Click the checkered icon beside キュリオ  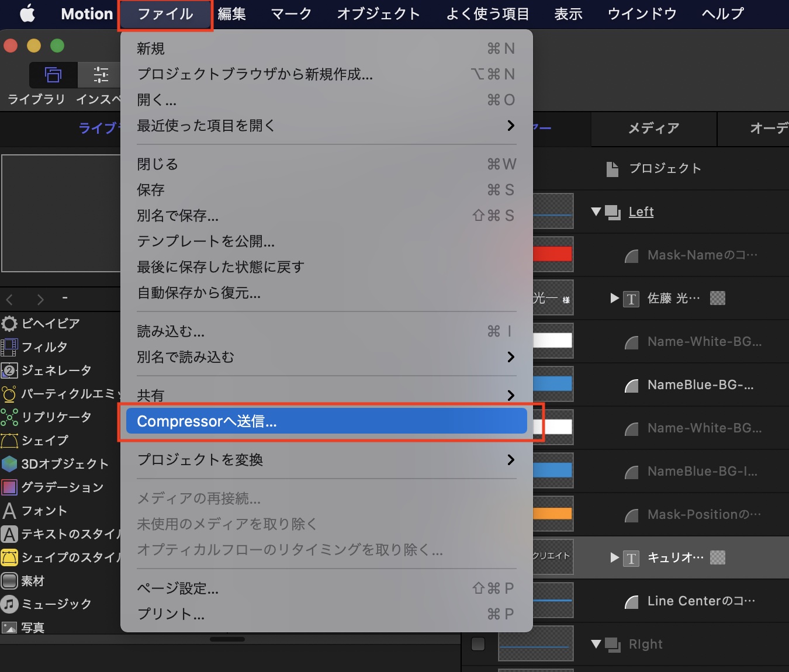pos(718,557)
